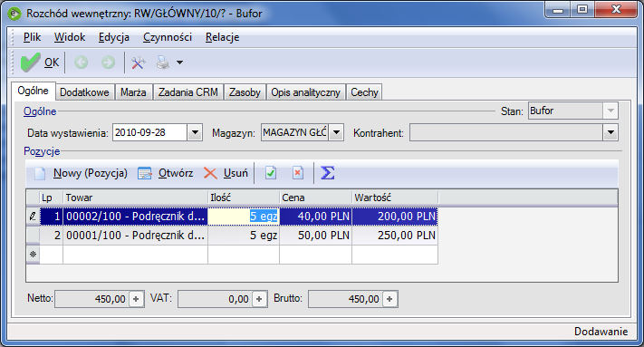Switch to the Dodatkowe tab

pyautogui.click(x=84, y=92)
